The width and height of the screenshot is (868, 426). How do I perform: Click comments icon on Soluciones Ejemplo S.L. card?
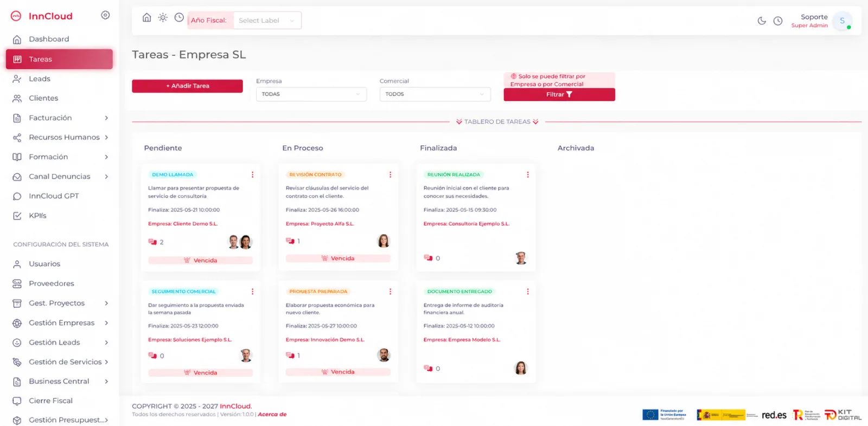[x=152, y=356]
